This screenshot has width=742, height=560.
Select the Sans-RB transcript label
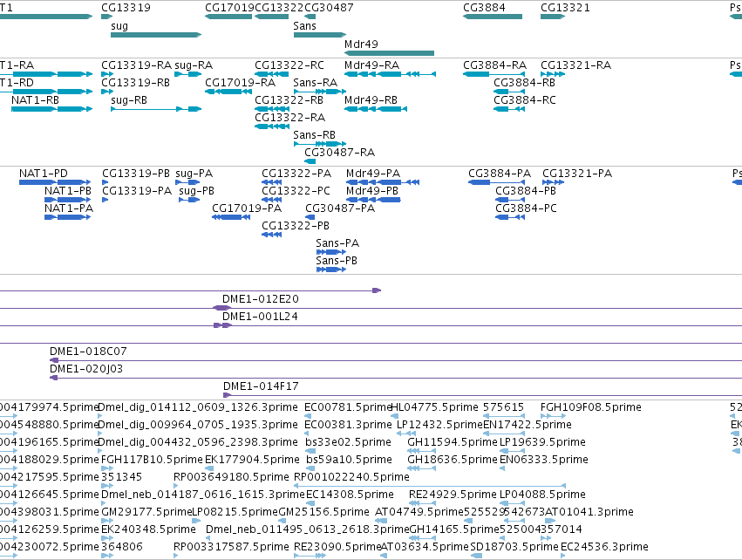pos(314,135)
